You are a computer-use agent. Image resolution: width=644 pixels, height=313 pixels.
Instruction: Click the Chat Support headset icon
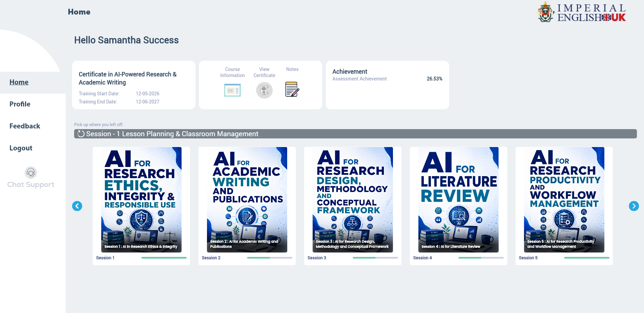pyautogui.click(x=31, y=173)
